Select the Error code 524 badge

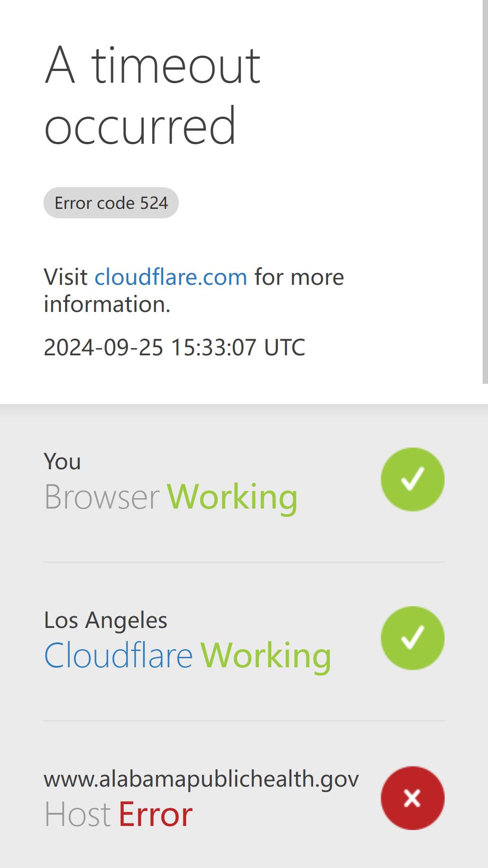coord(111,203)
